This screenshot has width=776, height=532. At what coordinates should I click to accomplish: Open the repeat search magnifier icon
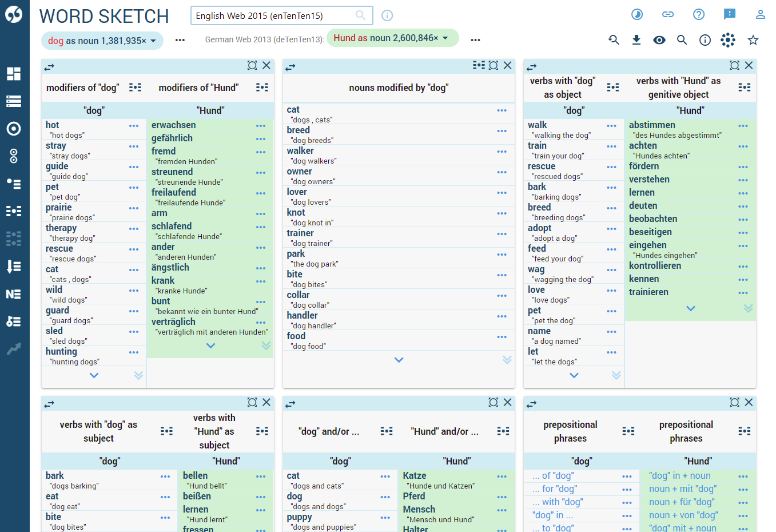614,40
